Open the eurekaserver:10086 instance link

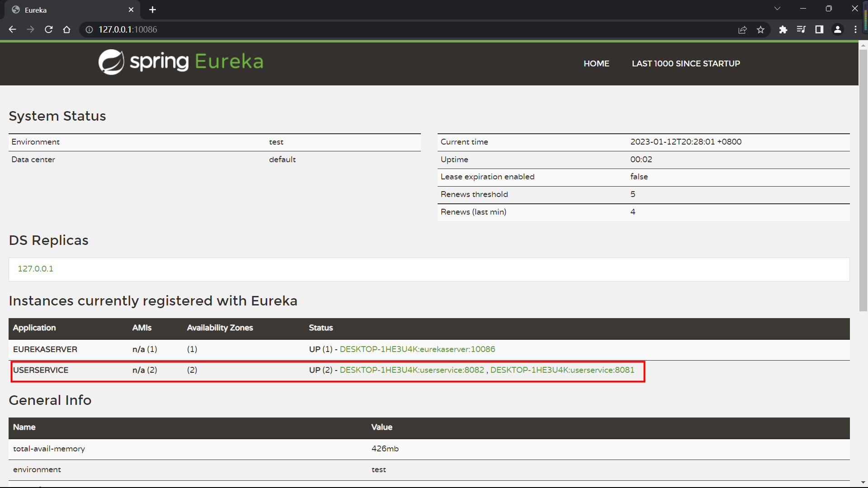[x=417, y=349]
